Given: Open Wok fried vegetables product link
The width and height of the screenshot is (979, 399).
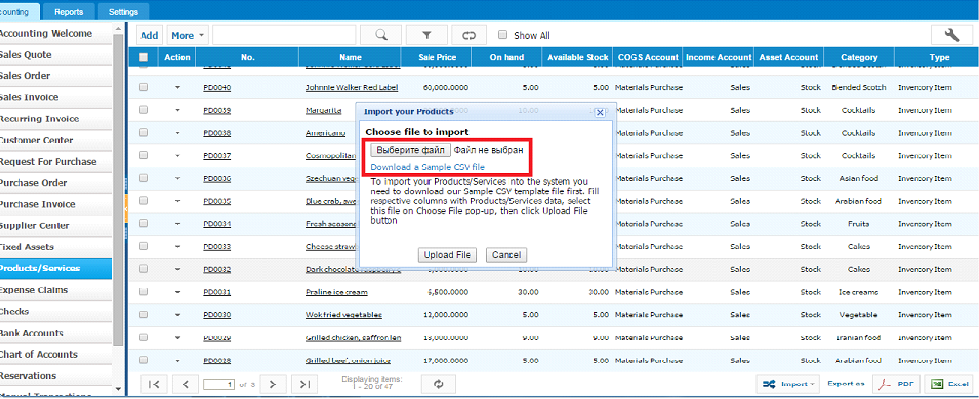Looking at the screenshot, I should [x=343, y=315].
